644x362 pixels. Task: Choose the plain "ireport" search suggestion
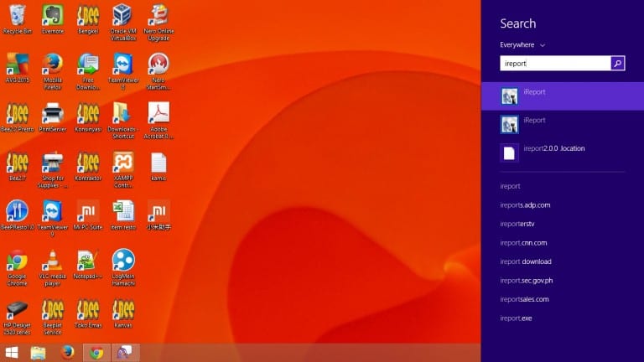click(510, 186)
